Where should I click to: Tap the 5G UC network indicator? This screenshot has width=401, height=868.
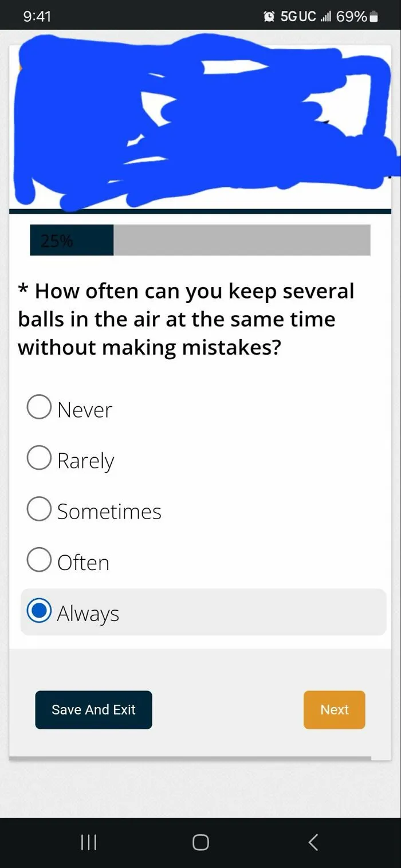[298, 17]
